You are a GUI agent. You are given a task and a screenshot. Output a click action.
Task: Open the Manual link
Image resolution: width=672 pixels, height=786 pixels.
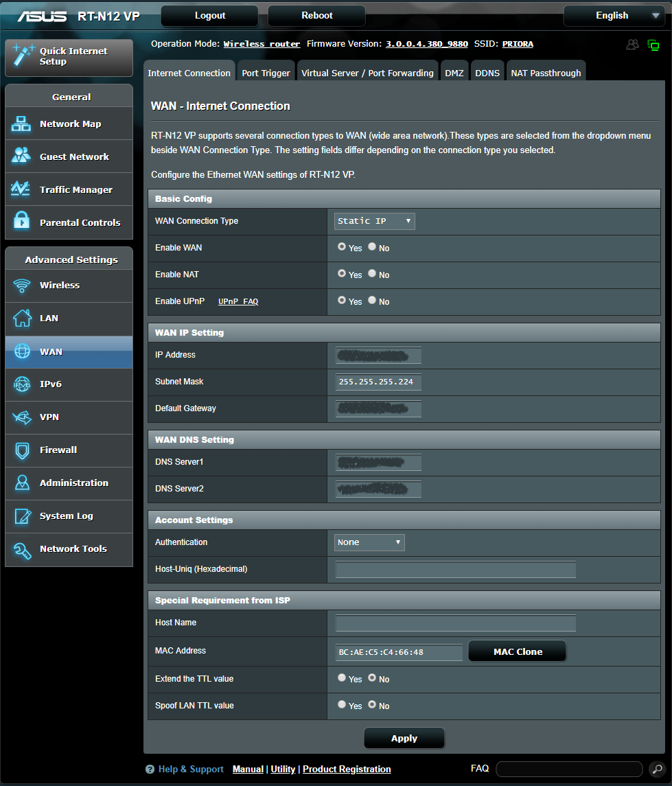[x=248, y=769]
